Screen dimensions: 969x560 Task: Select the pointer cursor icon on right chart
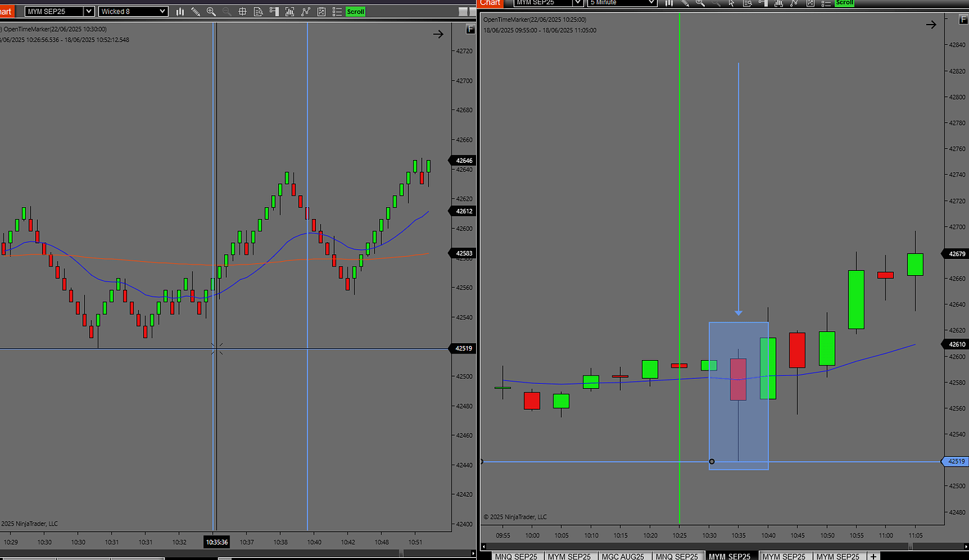click(731, 4)
